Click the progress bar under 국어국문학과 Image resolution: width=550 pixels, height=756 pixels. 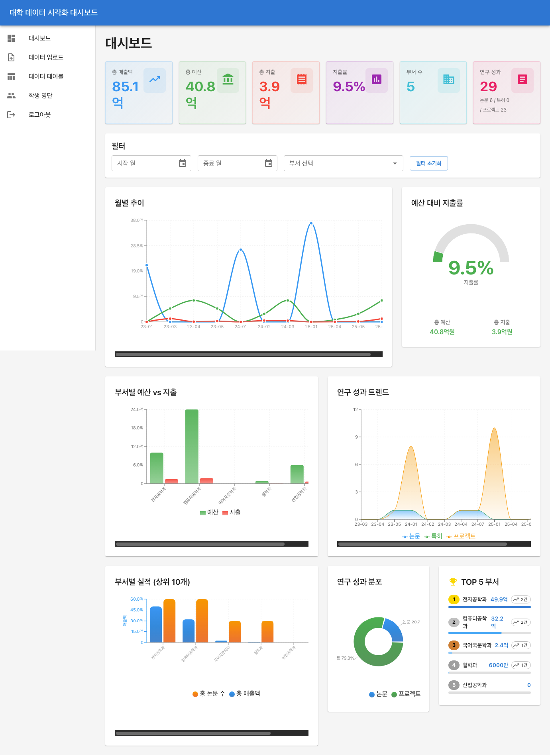[489, 653]
